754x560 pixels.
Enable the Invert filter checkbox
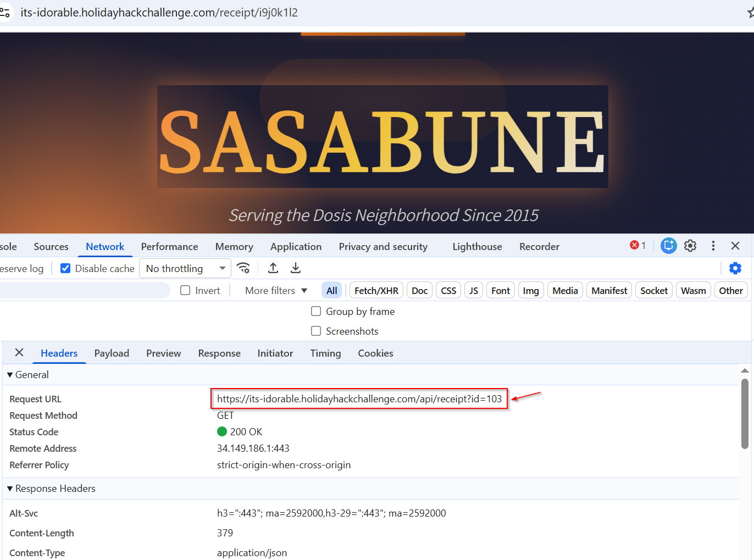186,291
